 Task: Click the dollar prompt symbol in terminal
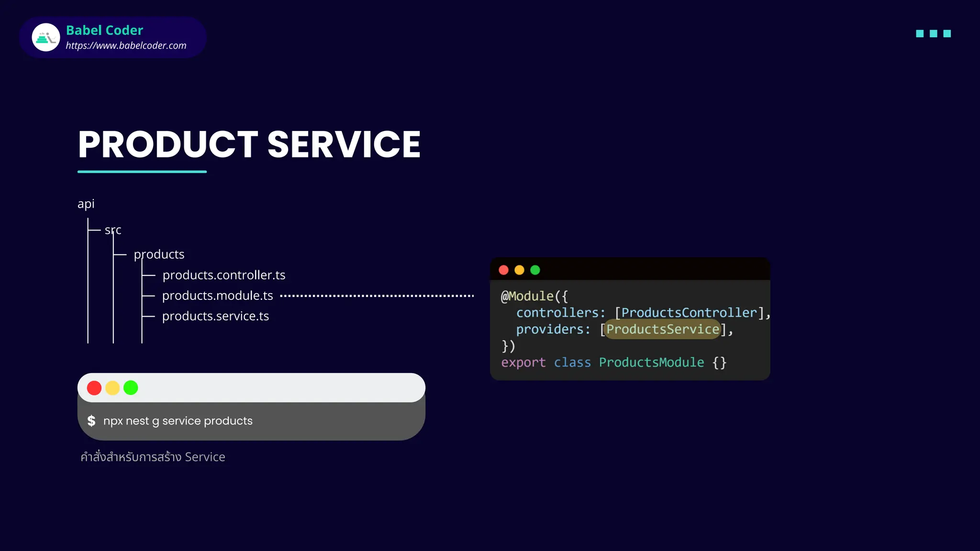[91, 421]
